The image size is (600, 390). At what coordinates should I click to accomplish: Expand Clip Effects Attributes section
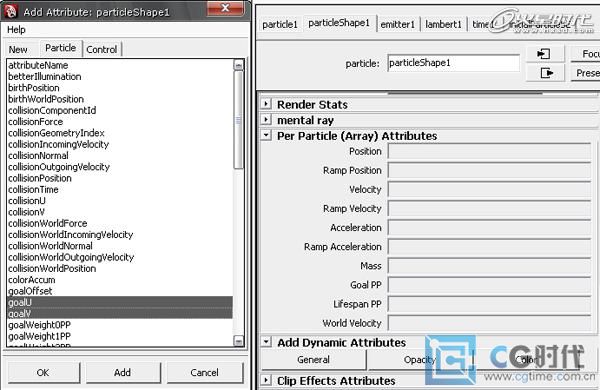tap(266, 380)
